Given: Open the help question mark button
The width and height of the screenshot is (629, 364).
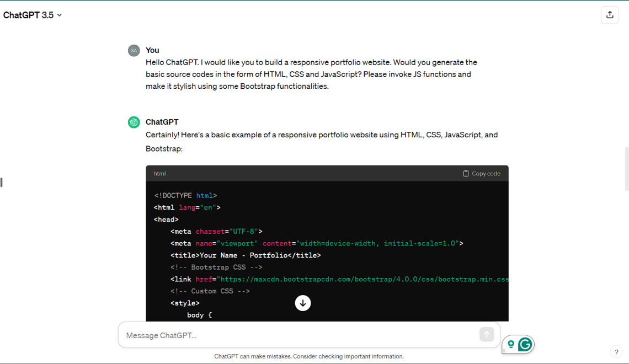Looking at the screenshot, I should (x=616, y=352).
